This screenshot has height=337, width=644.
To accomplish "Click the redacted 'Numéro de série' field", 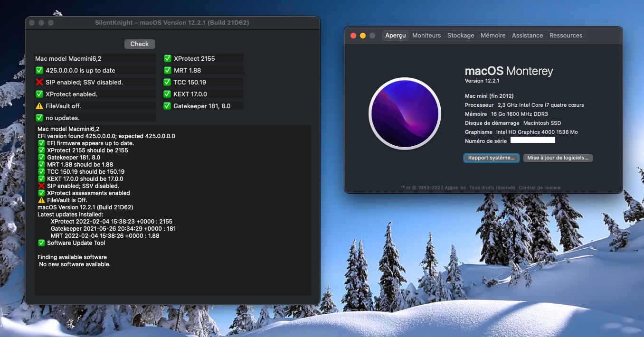I will (x=532, y=140).
